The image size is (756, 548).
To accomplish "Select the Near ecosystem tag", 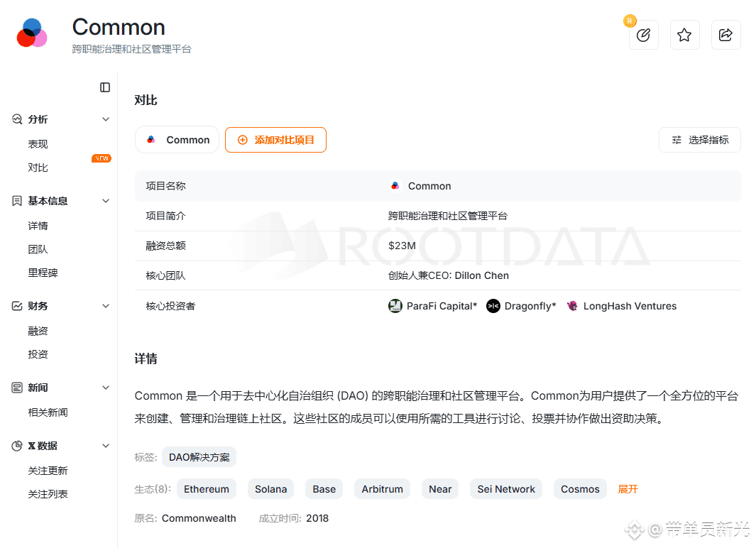I will pyautogui.click(x=440, y=489).
